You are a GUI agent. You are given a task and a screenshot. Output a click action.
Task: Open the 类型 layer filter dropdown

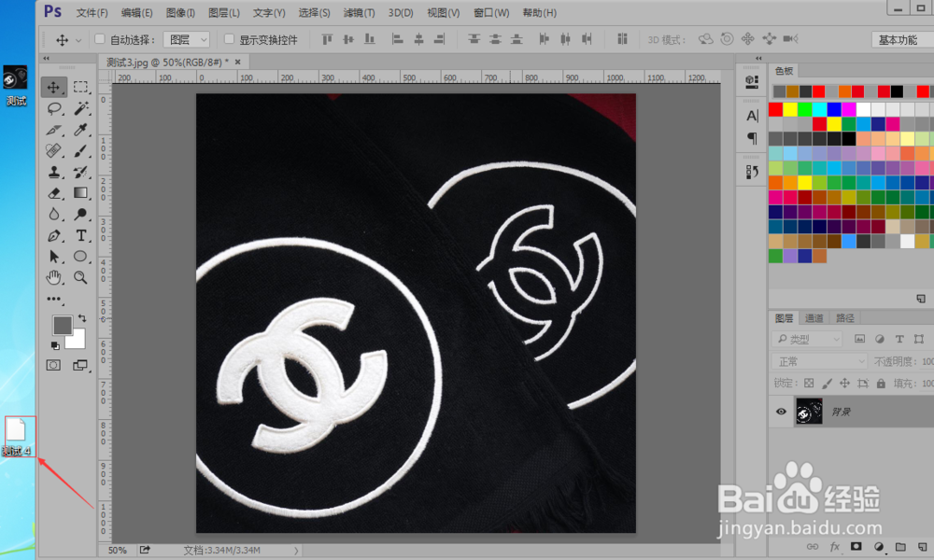click(x=807, y=339)
